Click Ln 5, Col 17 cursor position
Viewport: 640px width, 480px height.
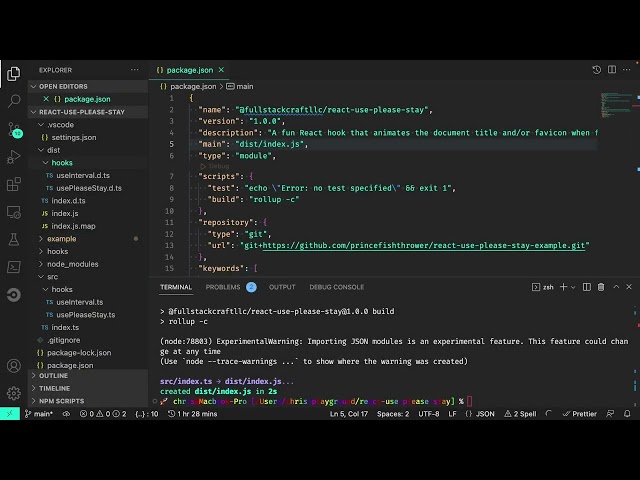349,413
